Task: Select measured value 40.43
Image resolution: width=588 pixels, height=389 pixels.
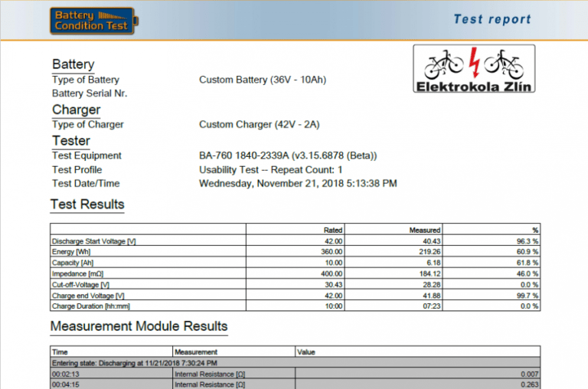Action: [432, 241]
